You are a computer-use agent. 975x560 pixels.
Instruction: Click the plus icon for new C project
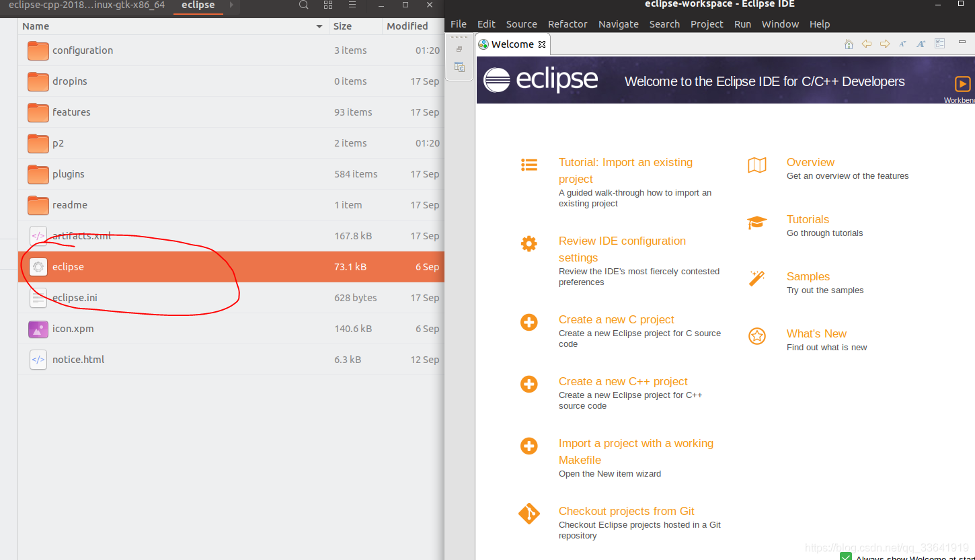529,322
